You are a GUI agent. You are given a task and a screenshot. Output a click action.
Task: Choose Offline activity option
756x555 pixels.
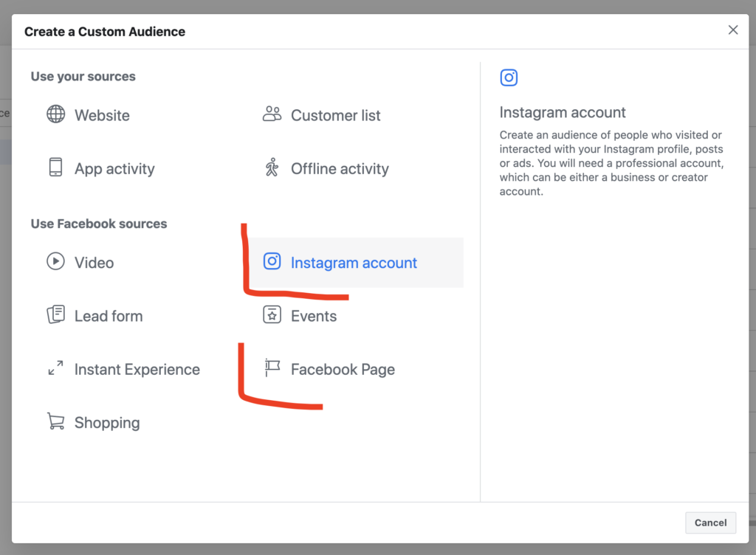[340, 169]
